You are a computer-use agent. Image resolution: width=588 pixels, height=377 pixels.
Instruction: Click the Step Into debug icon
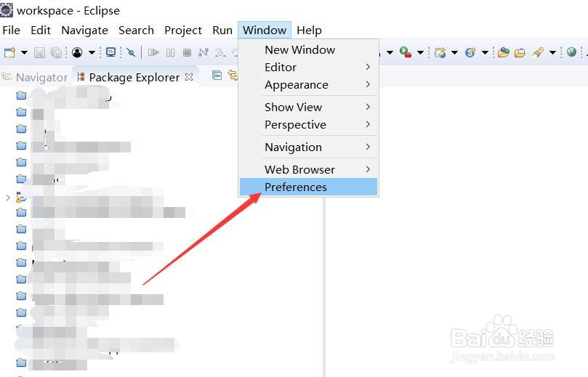[220, 52]
